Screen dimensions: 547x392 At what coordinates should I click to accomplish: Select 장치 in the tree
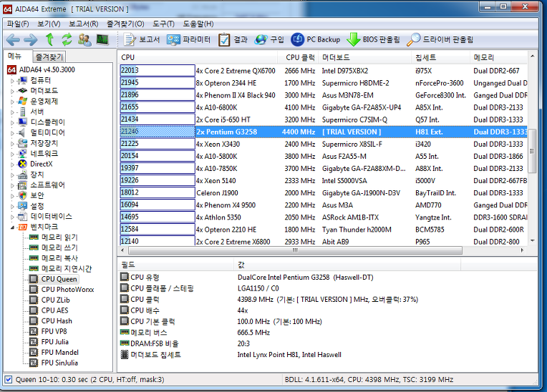point(37,175)
